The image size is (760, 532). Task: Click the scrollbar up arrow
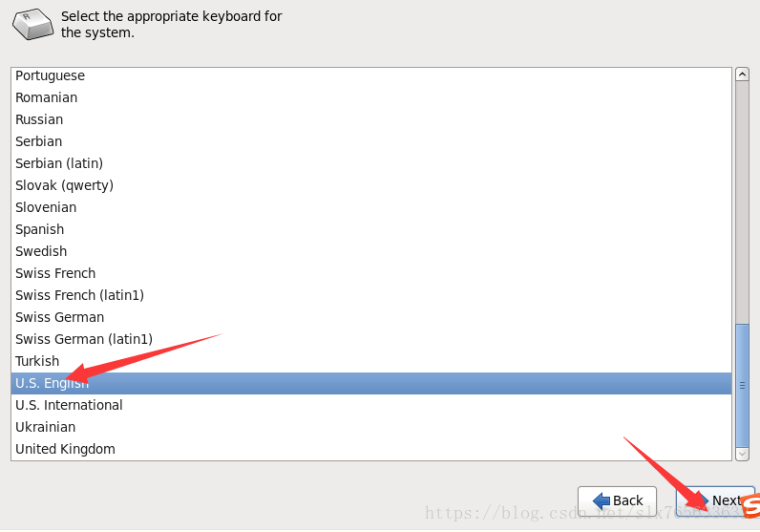pyautogui.click(x=742, y=74)
